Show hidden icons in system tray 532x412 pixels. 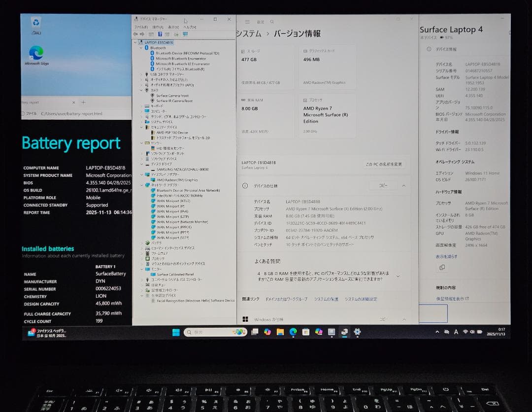click(x=437, y=332)
